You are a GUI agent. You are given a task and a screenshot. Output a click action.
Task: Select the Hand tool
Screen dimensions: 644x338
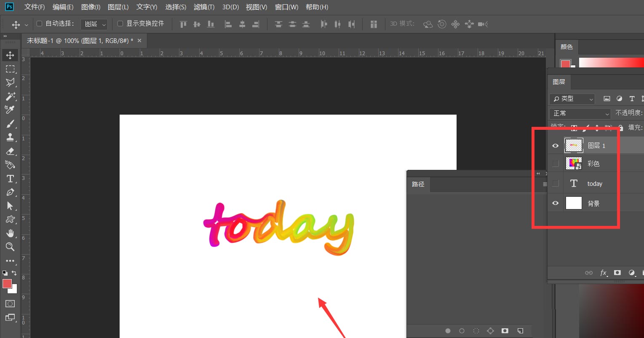pyautogui.click(x=10, y=233)
